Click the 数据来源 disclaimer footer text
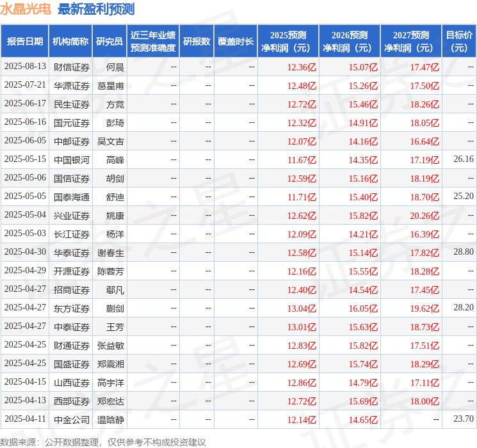477x448 pixels. [103, 442]
